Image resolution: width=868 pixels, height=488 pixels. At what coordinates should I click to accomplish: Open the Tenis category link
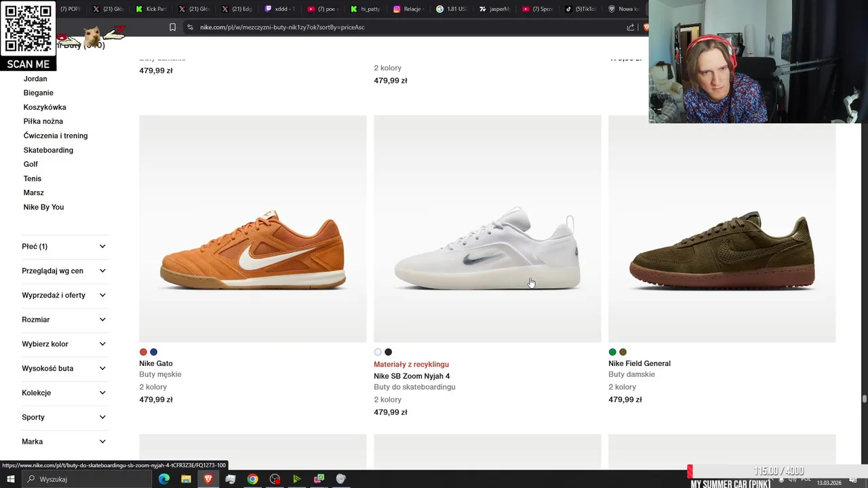coord(33,178)
